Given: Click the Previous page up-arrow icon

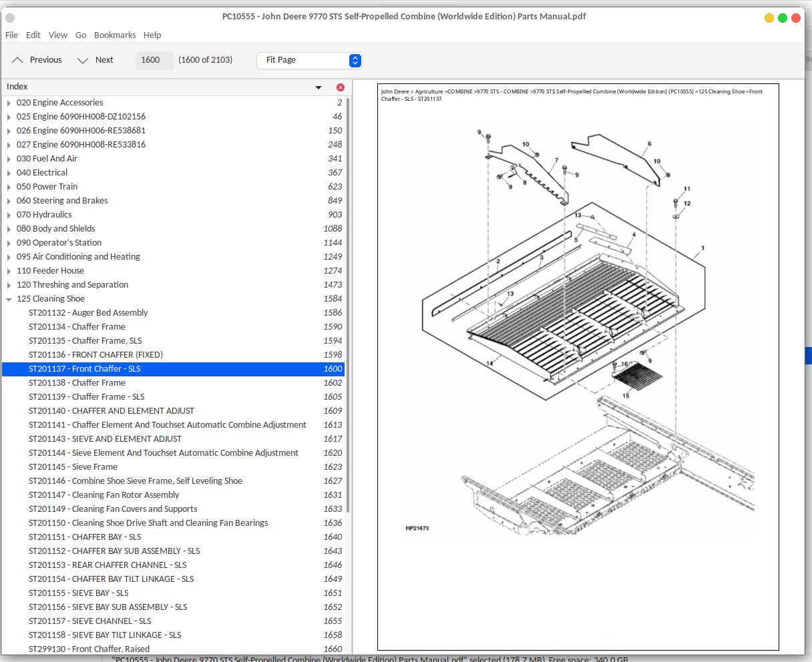Looking at the screenshot, I should point(17,60).
